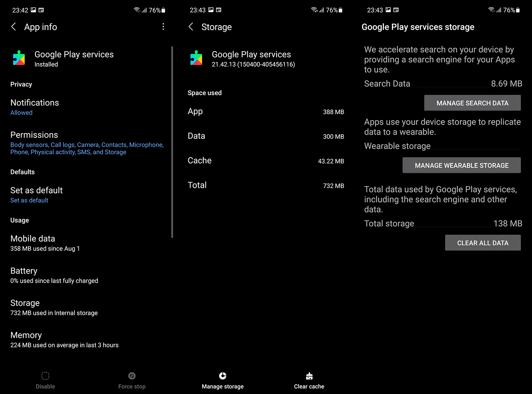This screenshot has height=394, width=532.
Task: Tap the Wi-Fi icon on the services storage status bar
Action: coord(492,10)
